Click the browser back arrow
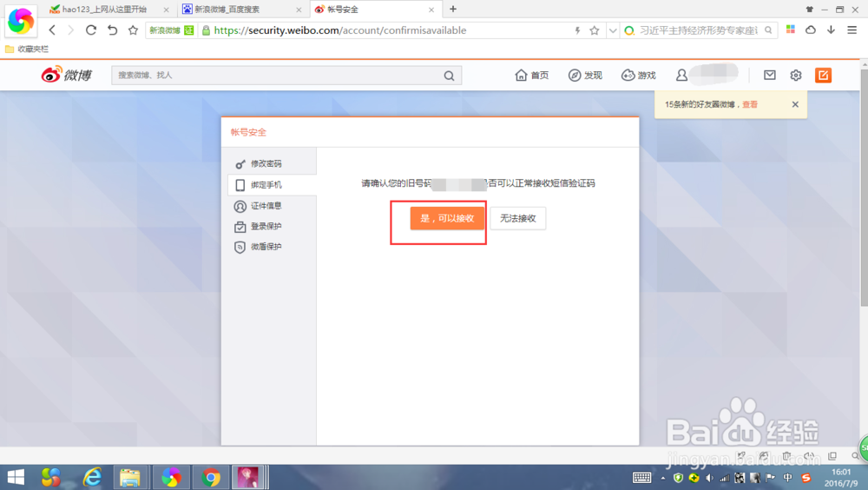This screenshot has width=868, height=490. click(x=52, y=30)
